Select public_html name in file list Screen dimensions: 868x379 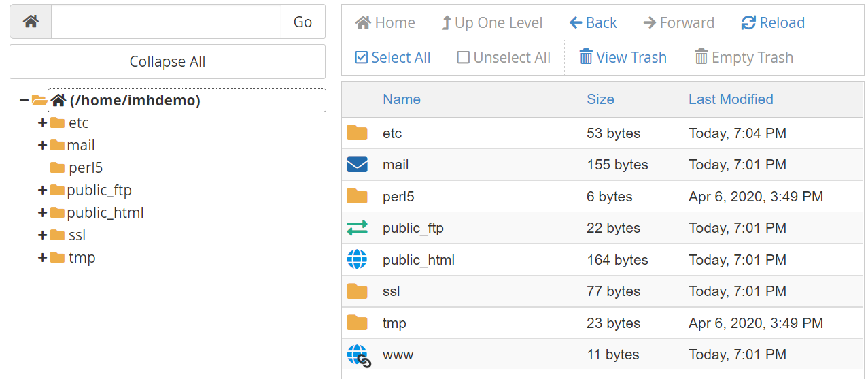[x=419, y=260]
